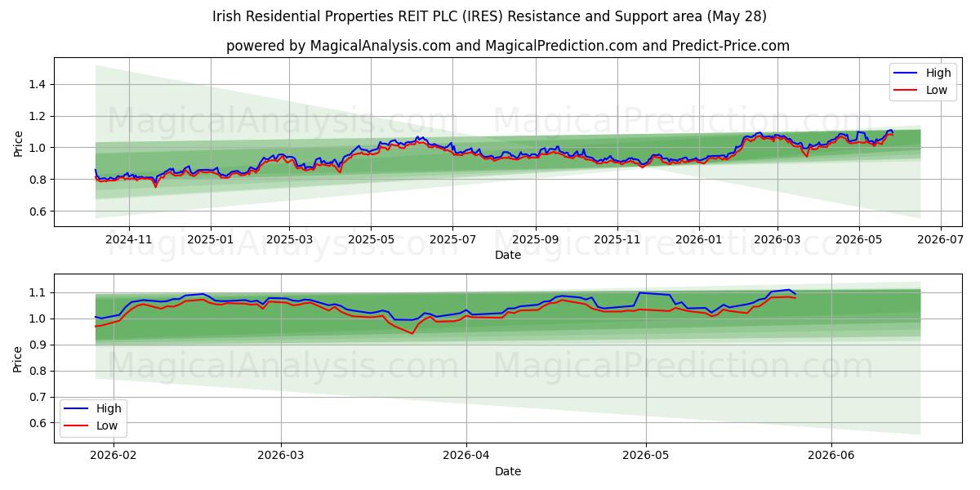Click the '2026-05' tick label on top chart

point(858,239)
